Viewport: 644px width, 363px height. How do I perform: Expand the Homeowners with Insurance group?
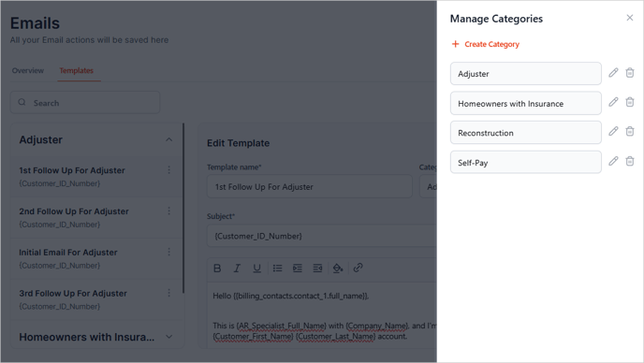pos(168,337)
